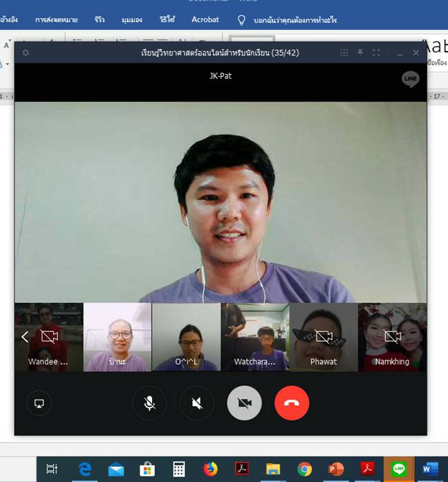Select Watchara's video thumbnail
Viewport: 448px width, 482px height.
255,337
